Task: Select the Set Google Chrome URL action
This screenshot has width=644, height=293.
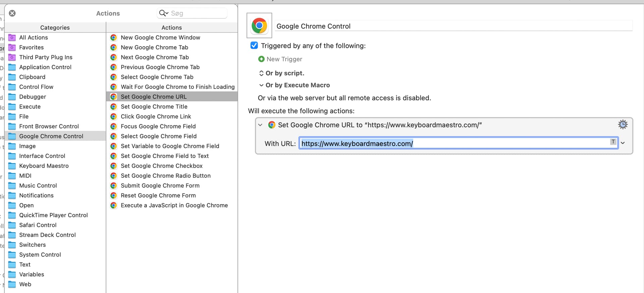Action: [x=172, y=97]
